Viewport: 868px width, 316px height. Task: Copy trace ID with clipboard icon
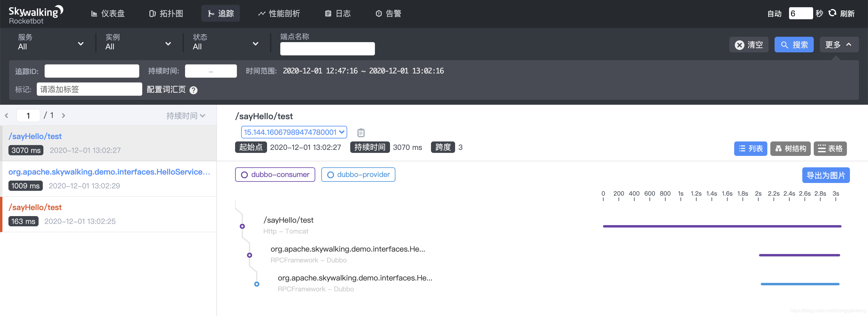[x=361, y=133]
